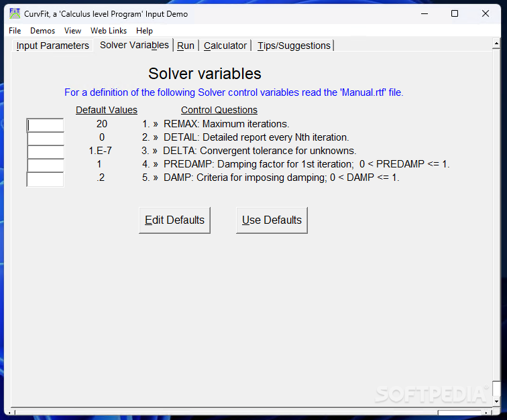Show the Tips/Suggestions tab
The image size is (507, 420).
(x=294, y=46)
